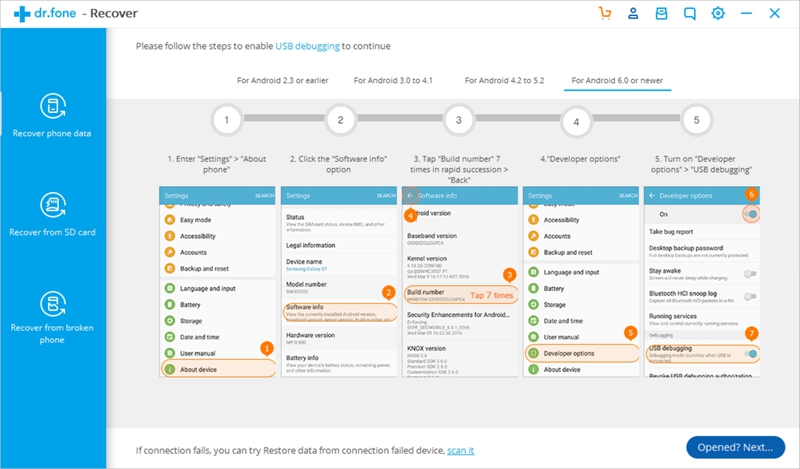Click step 3 circle indicator
This screenshot has height=469, width=800.
tap(458, 120)
